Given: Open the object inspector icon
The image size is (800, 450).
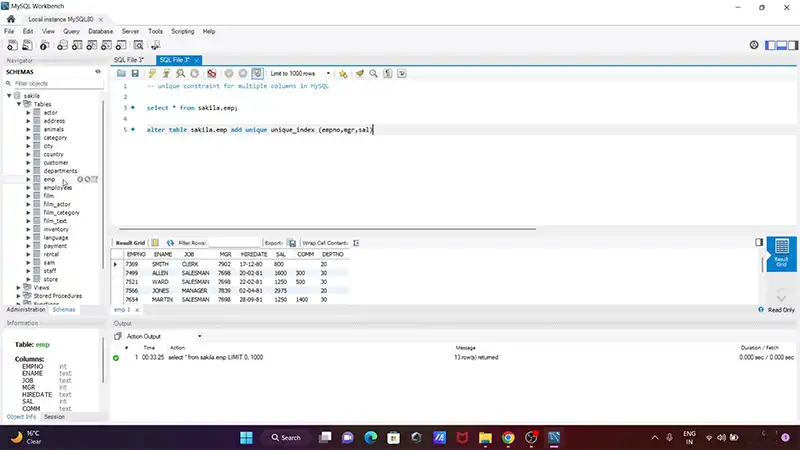Looking at the screenshot, I should tap(45, 45).
